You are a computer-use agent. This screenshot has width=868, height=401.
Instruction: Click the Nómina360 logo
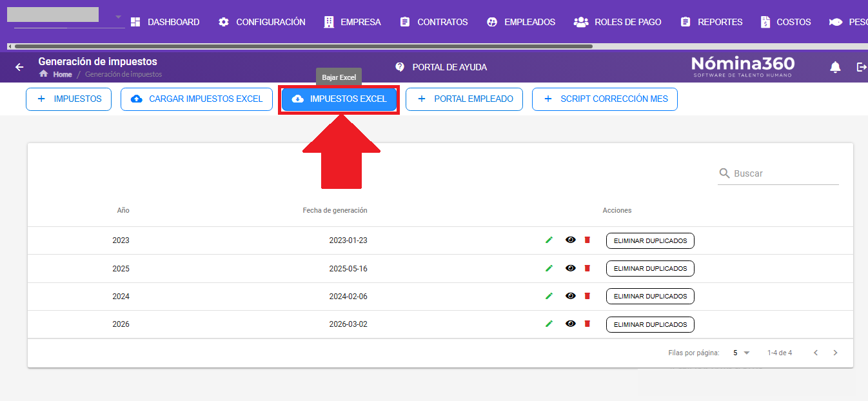click(743, 66)
